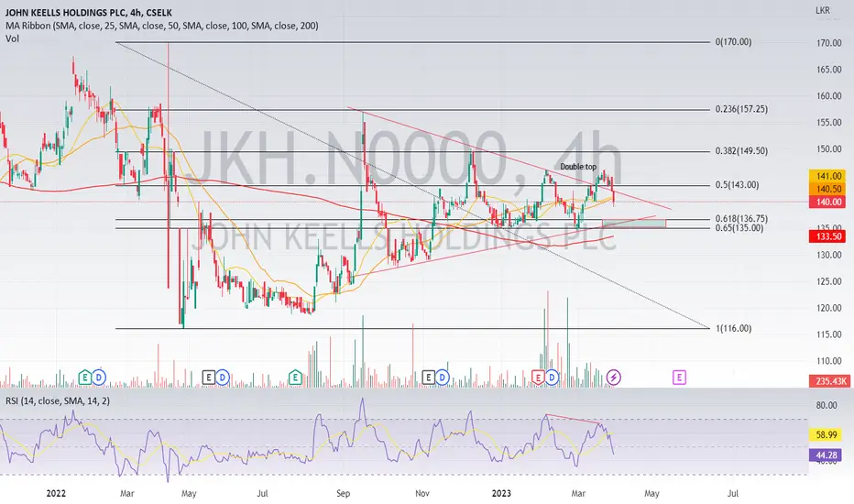This screenshot has width=854, height=504.
Task: Select Fibonacci level label 0.618(136.75)
Action: [742, 218]
